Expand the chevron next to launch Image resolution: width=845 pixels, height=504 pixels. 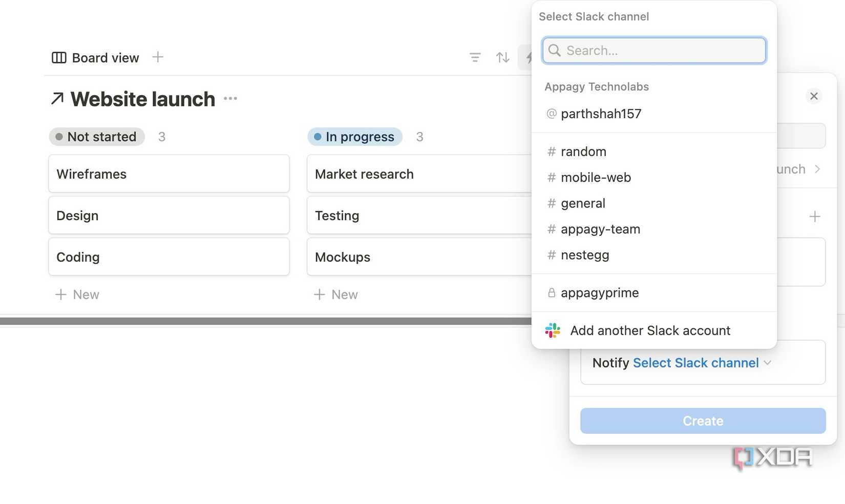coord(817,169)
